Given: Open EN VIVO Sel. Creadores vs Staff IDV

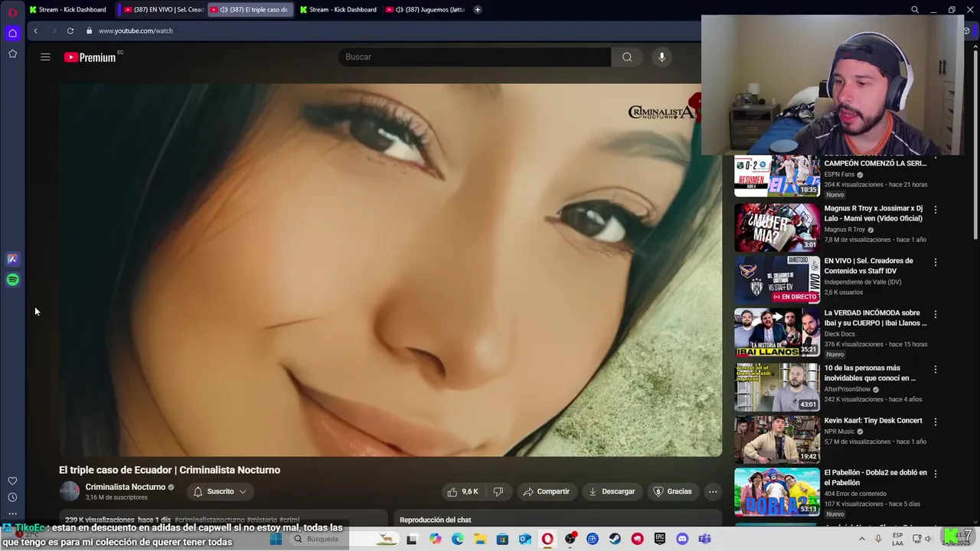Looking at the screenshot, I should (x=777, y=280).
